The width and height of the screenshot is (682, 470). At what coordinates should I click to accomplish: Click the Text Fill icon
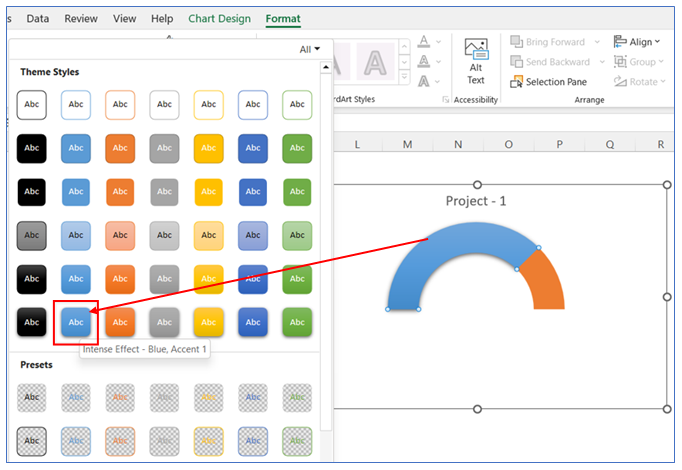424,42
